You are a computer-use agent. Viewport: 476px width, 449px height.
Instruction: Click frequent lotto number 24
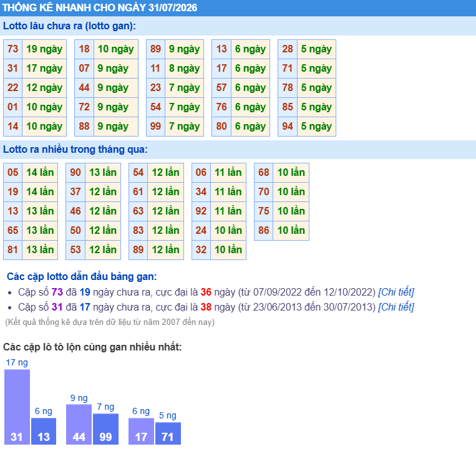[x=201, y=231]
